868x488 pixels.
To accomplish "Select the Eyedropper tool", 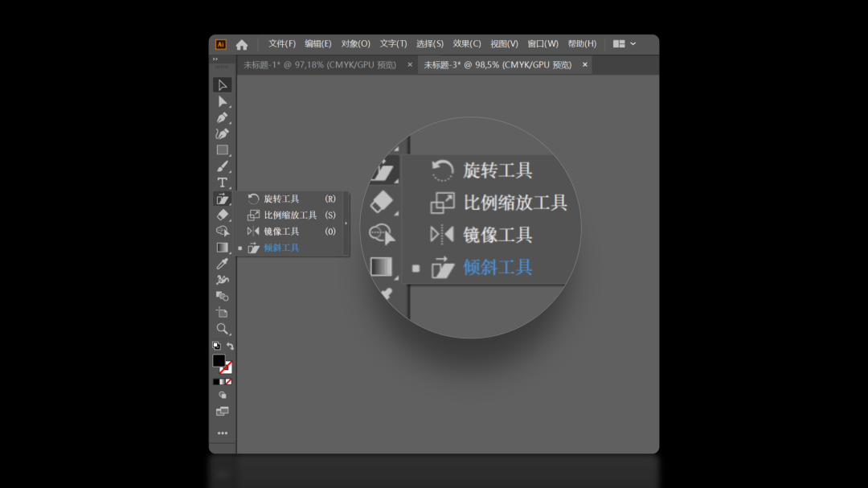I will (222, 264).
